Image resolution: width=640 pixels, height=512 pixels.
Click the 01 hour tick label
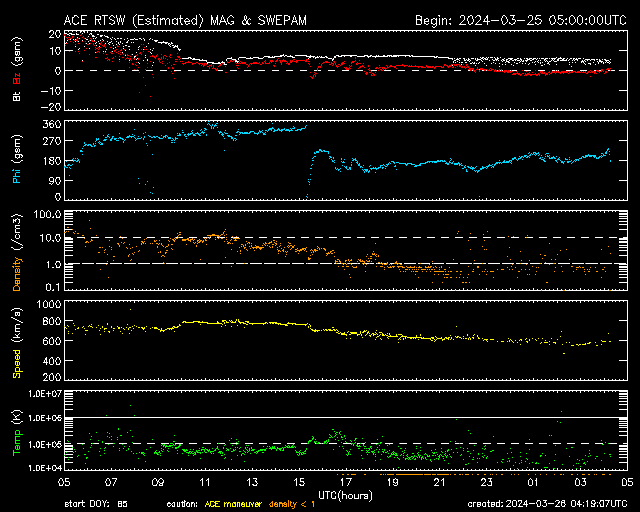pos(533,482)
